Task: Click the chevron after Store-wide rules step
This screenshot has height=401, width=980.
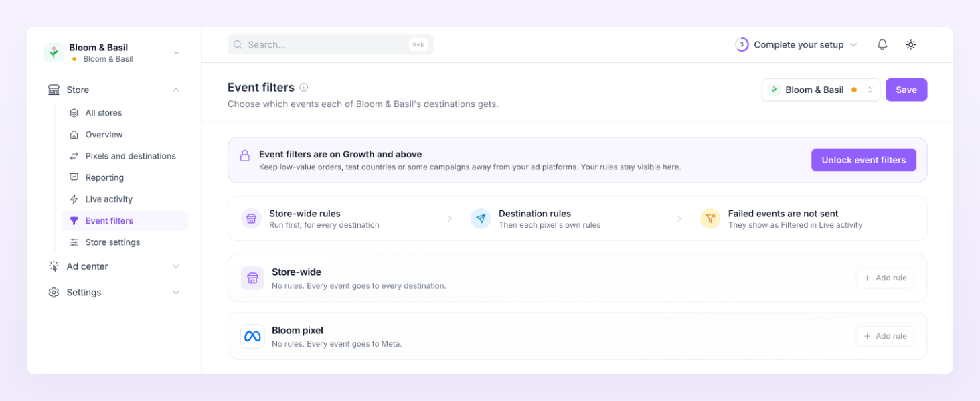Action: (x=450, y=219)
